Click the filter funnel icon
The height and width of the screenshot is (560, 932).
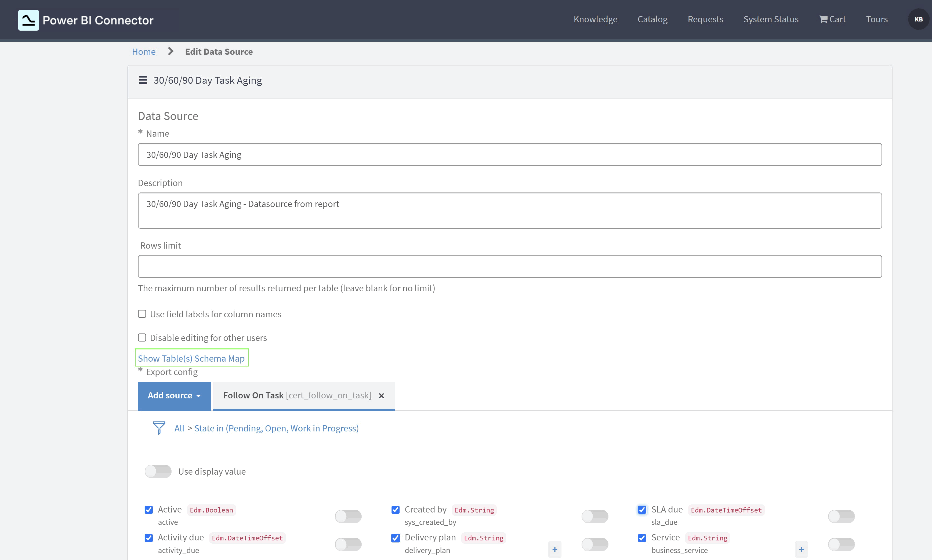(x=159, y=428)
